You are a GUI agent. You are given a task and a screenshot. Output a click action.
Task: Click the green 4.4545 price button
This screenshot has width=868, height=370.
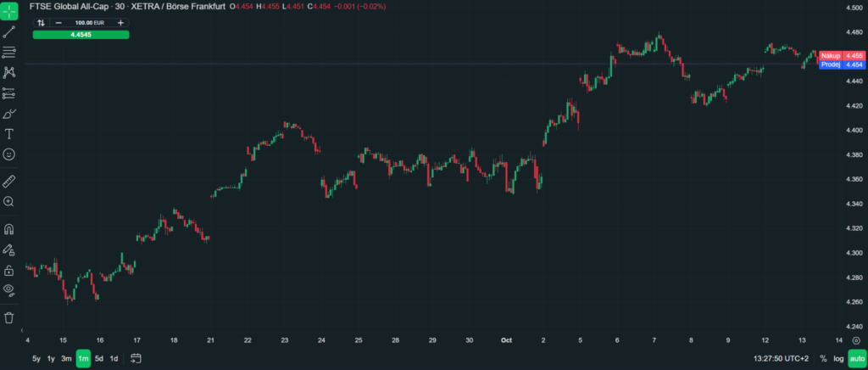coord(81,34)
